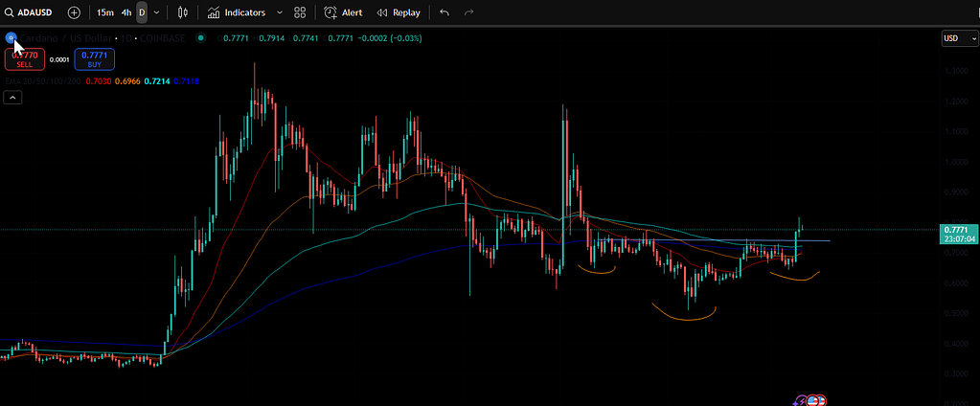Open the candlestick chart style selector
980x406 pixels.
tap(182, 12)
